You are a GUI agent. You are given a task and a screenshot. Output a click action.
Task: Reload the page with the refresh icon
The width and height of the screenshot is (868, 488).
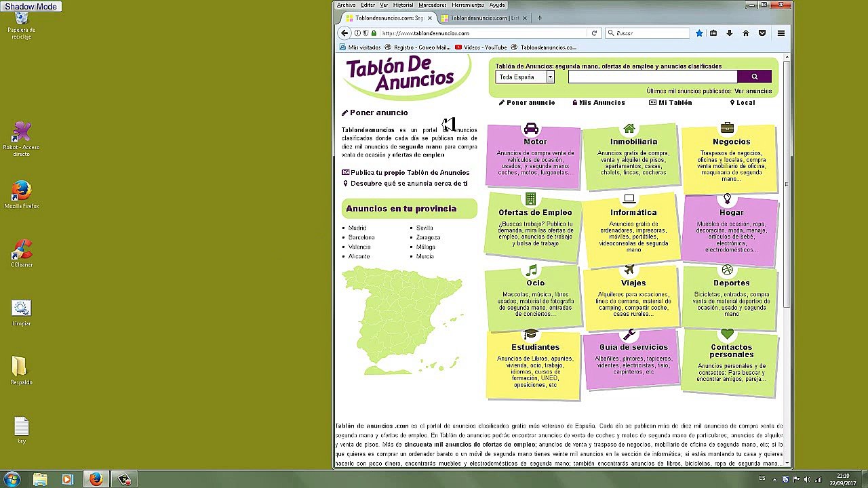coord(594,33)
